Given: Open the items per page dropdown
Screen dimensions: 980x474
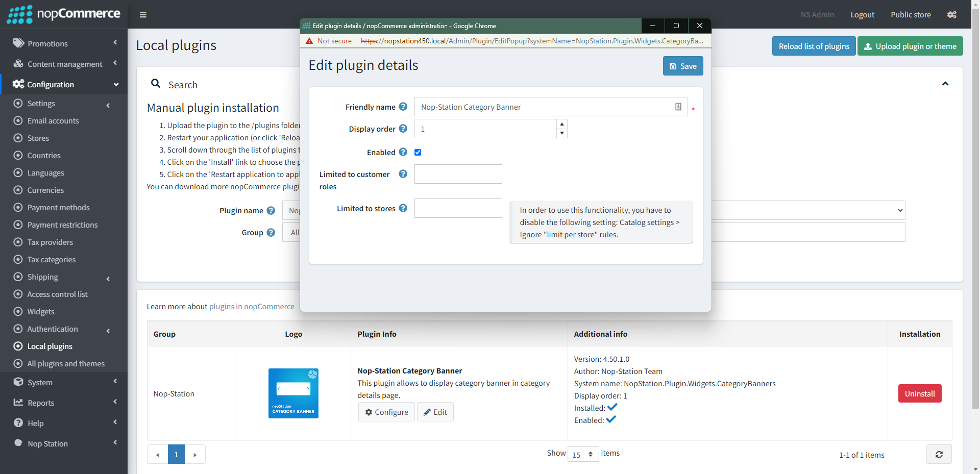Looking at the screenshot, I should (583, 454).
